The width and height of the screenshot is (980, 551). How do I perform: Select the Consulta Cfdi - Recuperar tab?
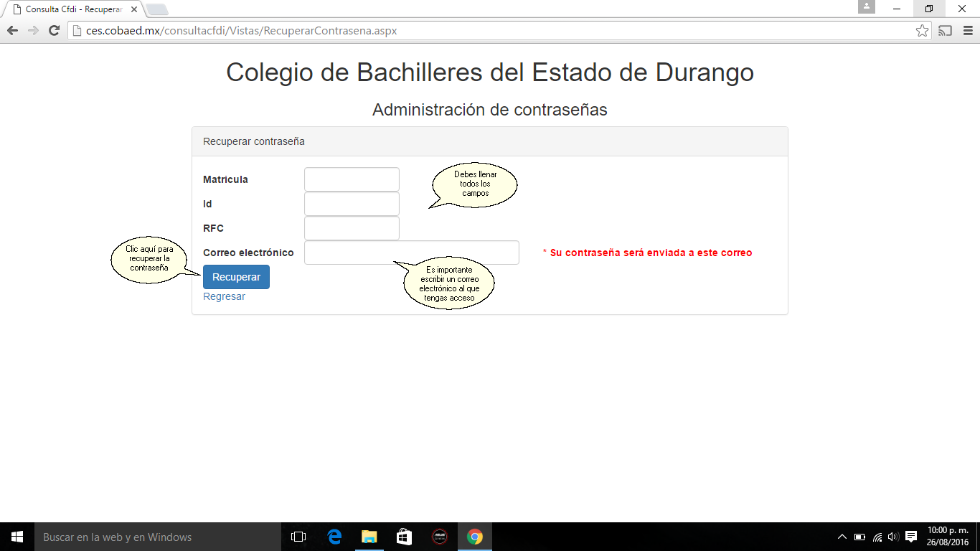(75, 9)
